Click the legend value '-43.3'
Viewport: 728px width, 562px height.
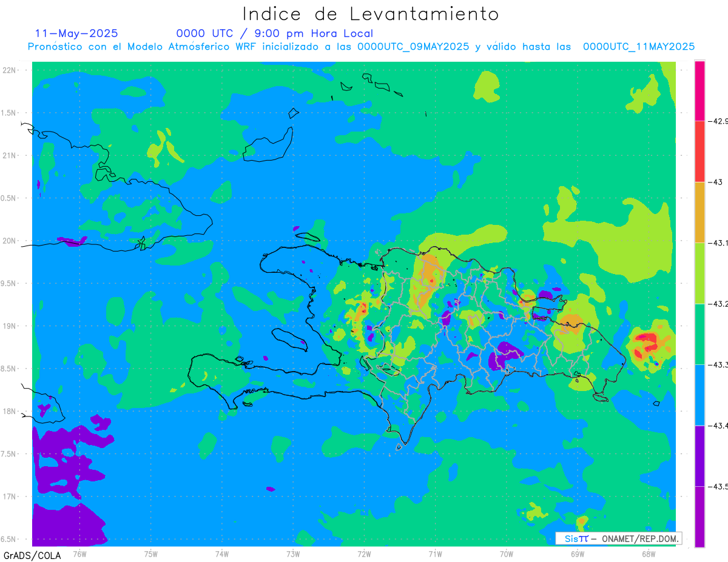pos(718,364)
